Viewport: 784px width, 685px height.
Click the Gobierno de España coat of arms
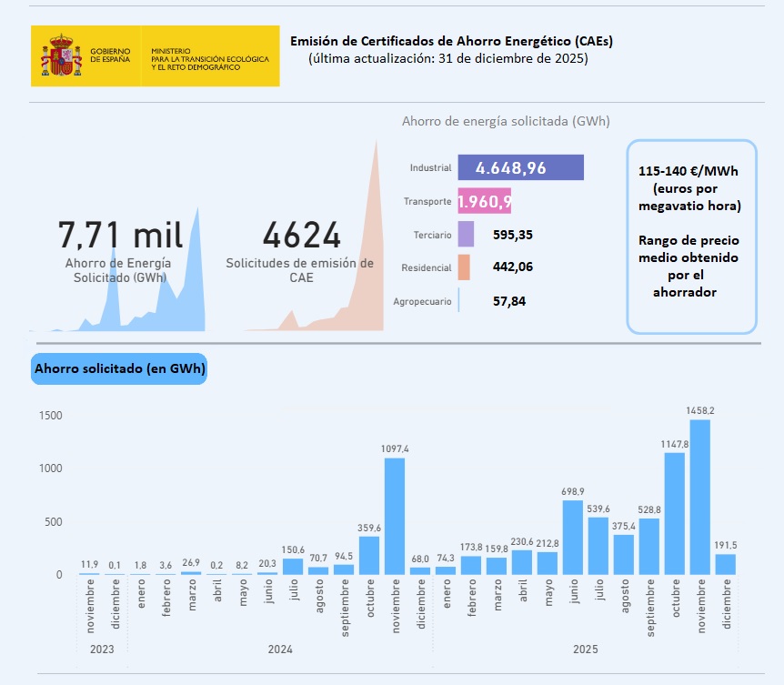[x=61, y=55]
